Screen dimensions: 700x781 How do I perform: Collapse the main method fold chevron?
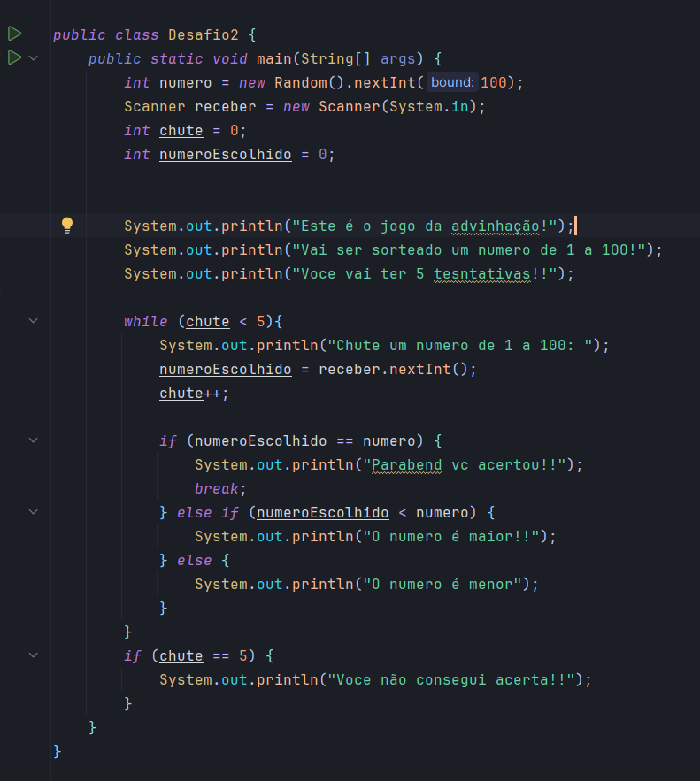coord(34,57)
